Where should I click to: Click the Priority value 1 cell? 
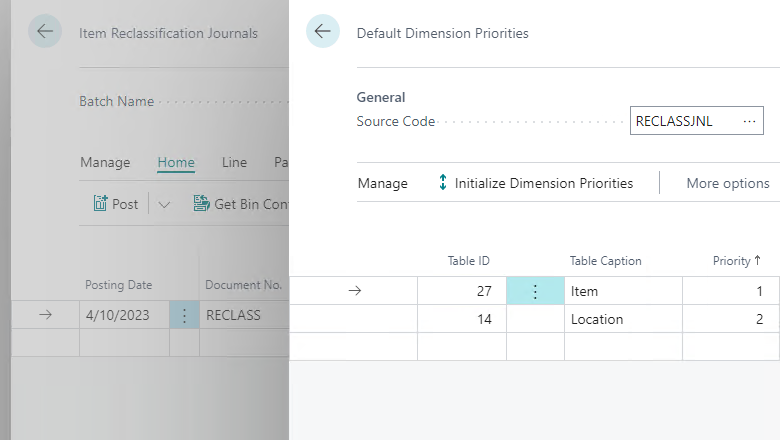[x=730, y=291]
